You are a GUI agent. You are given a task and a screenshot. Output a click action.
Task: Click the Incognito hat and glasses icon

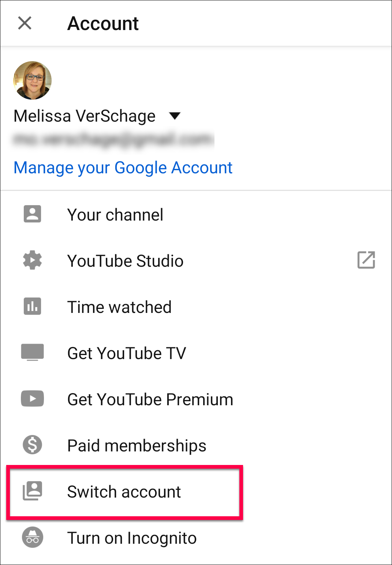coord(33,537)
